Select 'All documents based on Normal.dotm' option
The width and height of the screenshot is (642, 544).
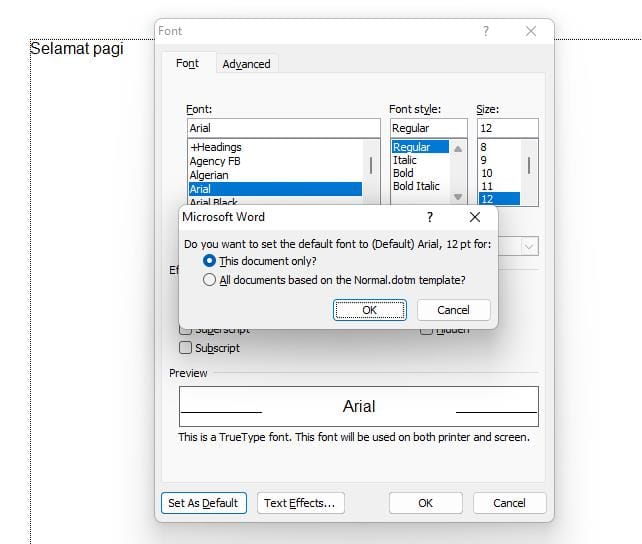(209, 280)
